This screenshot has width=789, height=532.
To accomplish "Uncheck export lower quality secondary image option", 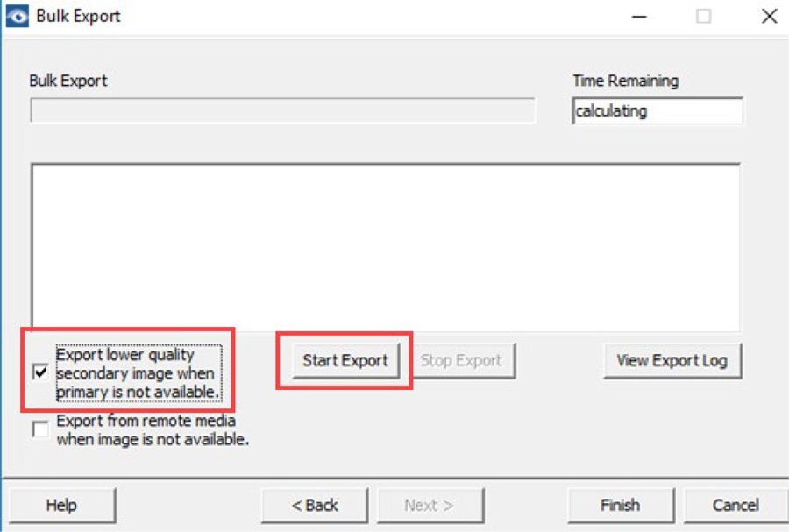I will (39, 372).
